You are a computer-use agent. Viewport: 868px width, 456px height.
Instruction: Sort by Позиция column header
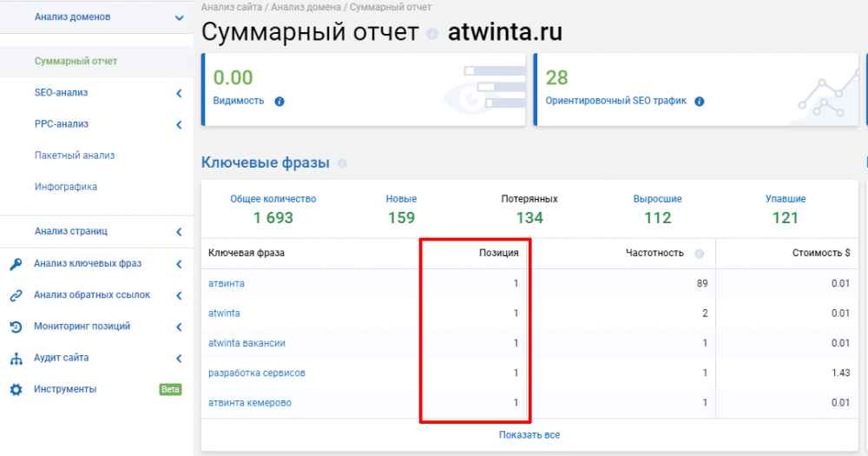pyautogui.click(x=499, y=253)
